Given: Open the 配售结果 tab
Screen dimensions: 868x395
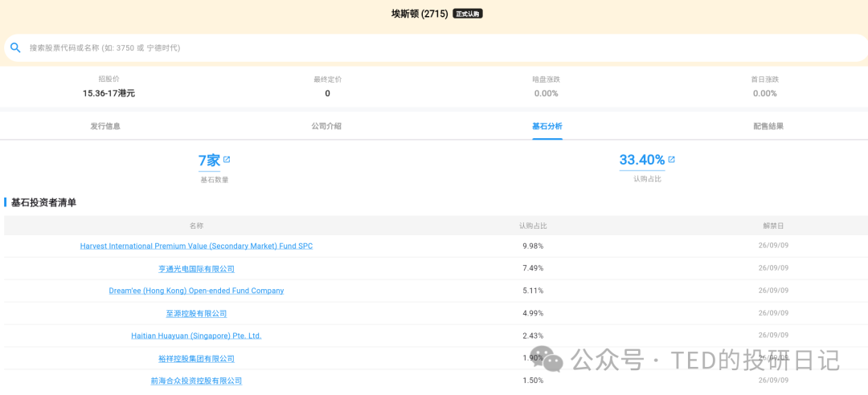Looking at the screenshot, I should pos(768,126).
